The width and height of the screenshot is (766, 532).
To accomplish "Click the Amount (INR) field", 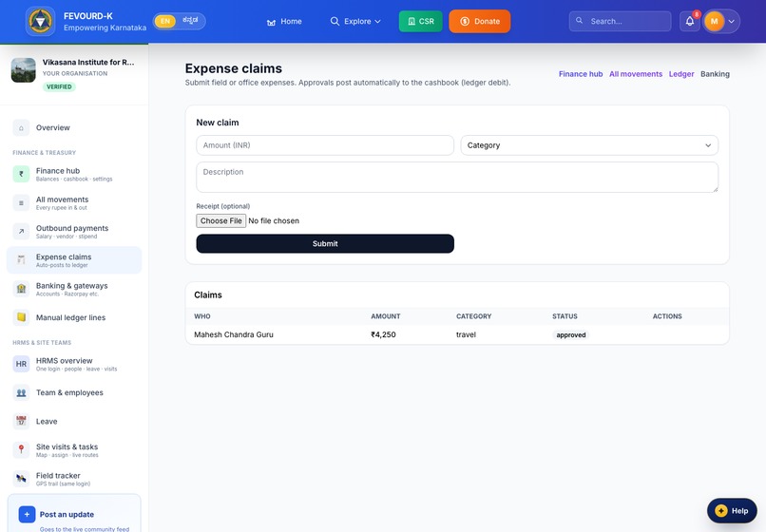I will click(325, 145).
